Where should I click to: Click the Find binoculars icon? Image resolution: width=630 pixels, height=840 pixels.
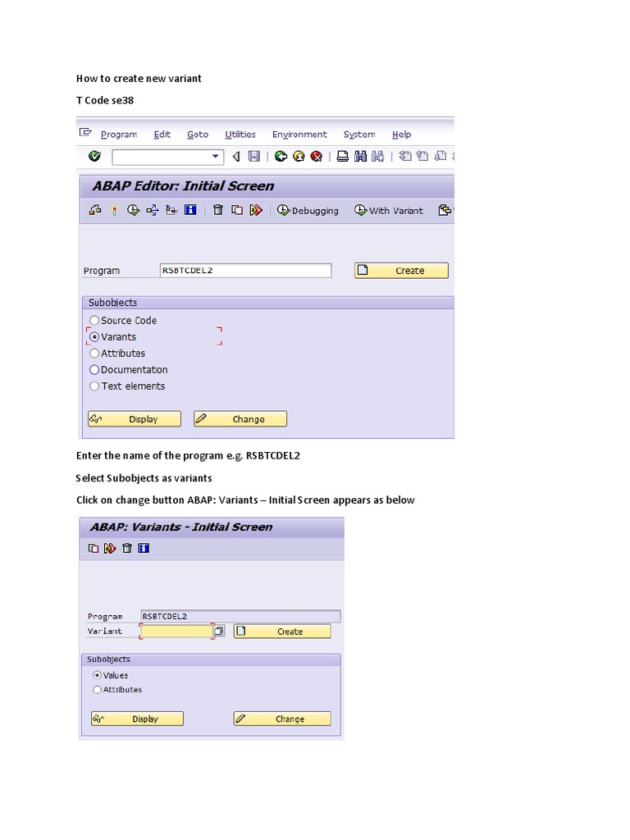361,157
